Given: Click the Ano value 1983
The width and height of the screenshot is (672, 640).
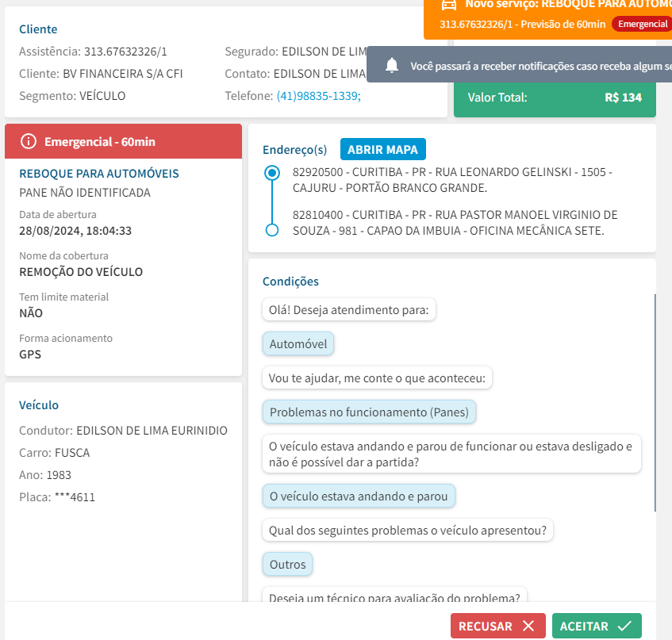Looking at the screenshot, I should point(59,475).
